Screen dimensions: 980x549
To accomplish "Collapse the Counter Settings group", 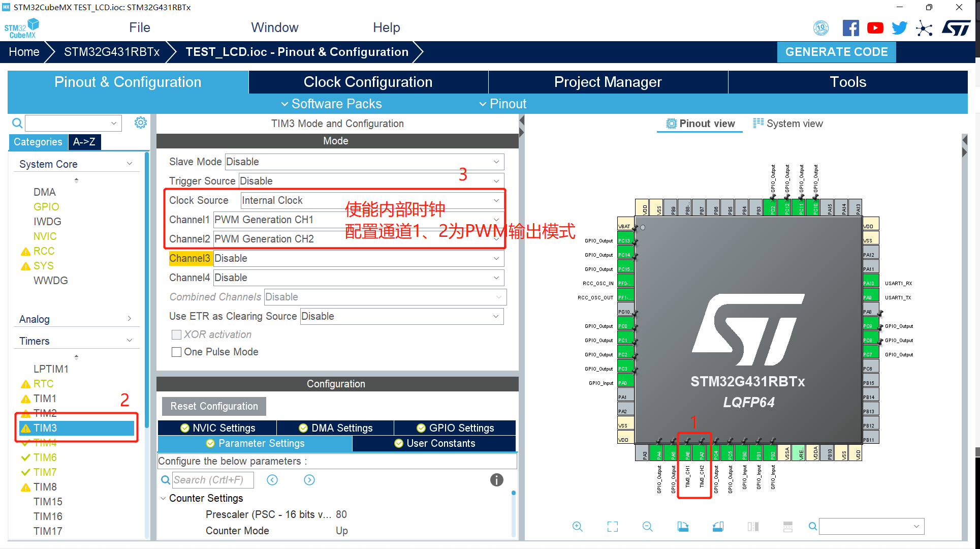I will coord(163,498).
